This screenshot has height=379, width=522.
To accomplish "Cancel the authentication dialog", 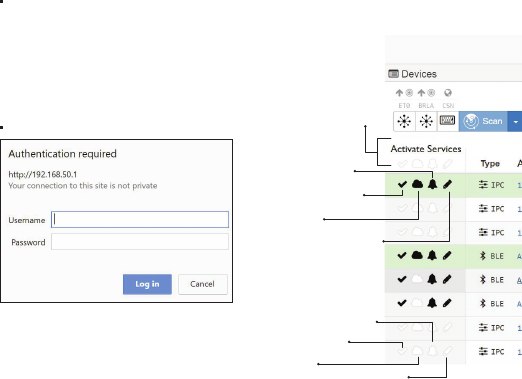I will tap(203, 284).
